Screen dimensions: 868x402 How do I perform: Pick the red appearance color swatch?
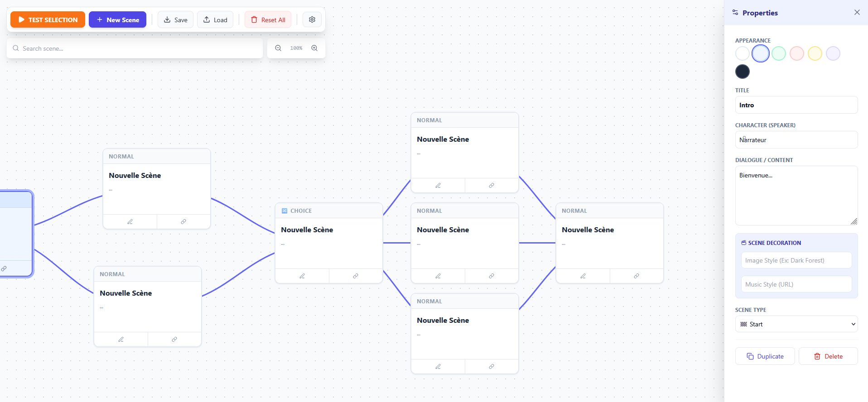pyautogui.click(x=797, y=53)
